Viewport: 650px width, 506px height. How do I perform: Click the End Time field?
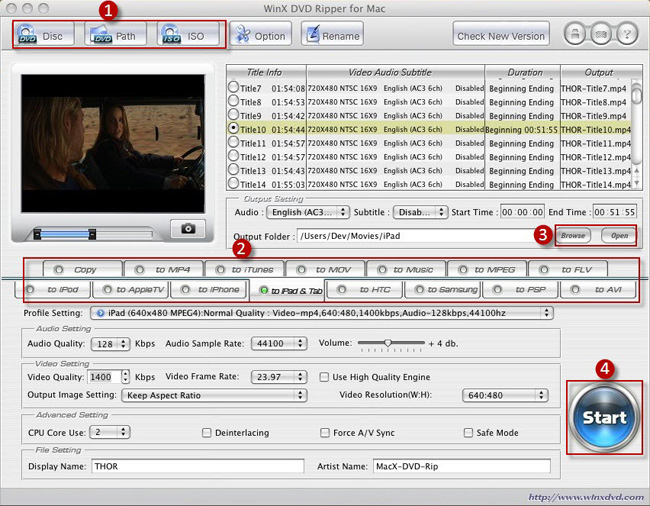(x=614, y=212)
